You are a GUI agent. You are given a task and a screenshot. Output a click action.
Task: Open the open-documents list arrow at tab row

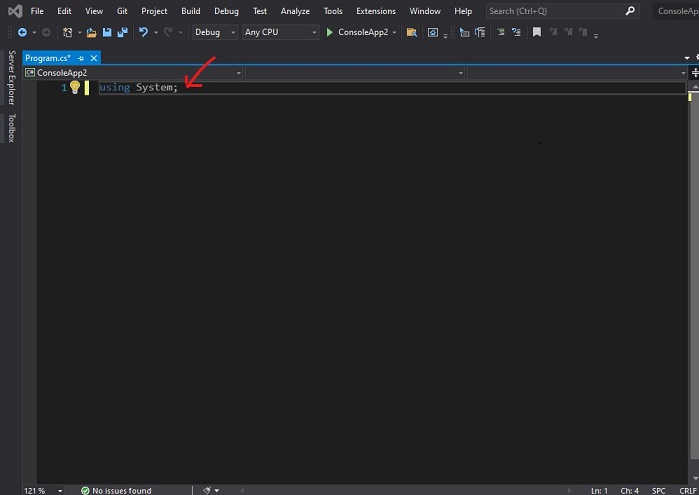click(687, 58)
